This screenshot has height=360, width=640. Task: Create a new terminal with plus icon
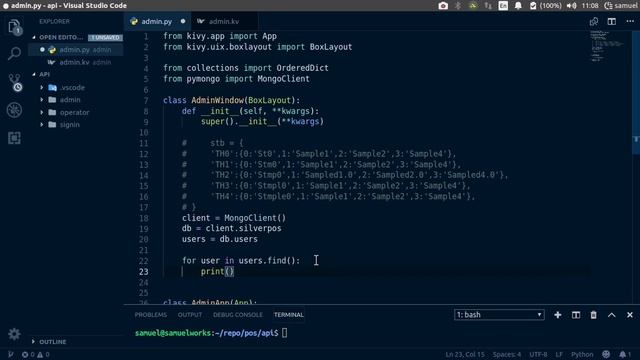click(x=558, y=315)
